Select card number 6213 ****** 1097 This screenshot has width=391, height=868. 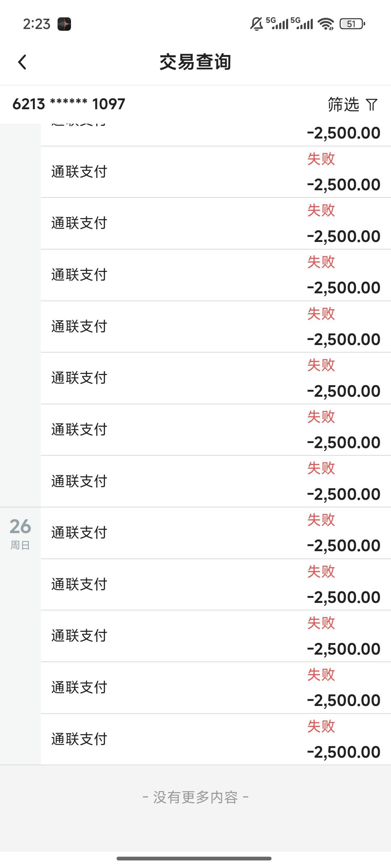coord(69,104)
